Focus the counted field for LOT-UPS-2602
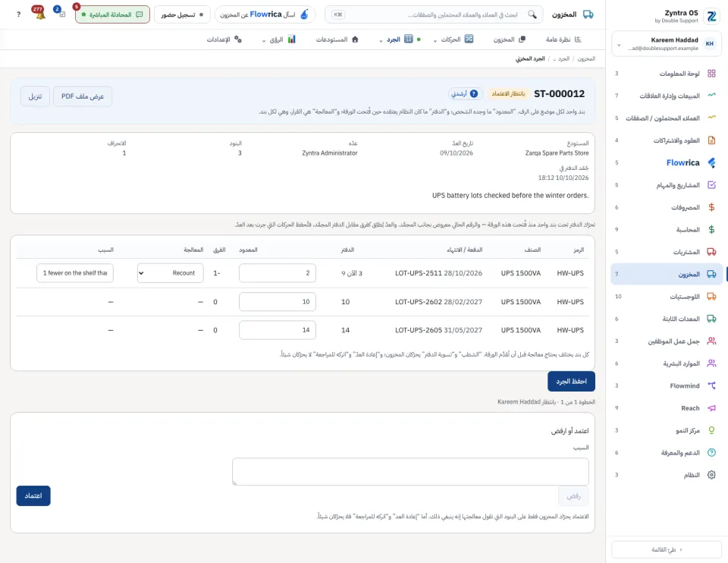The image size is (728, 563). coord(278,302)
